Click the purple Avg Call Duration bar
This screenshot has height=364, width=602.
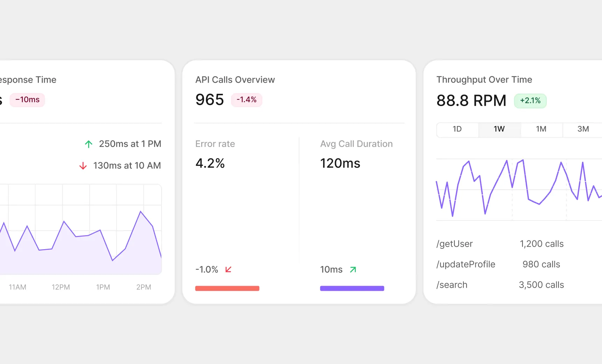(352, 288)
